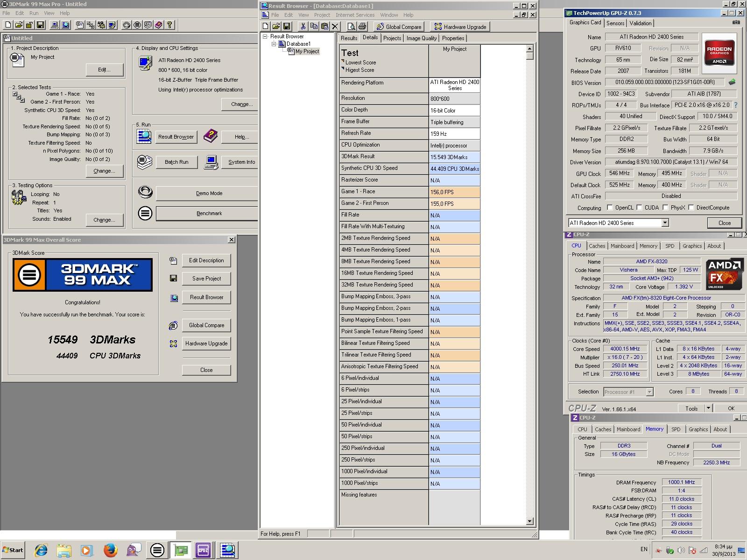Toggle the DirectCompute checkbox in GPU-Z

point(691,208)
